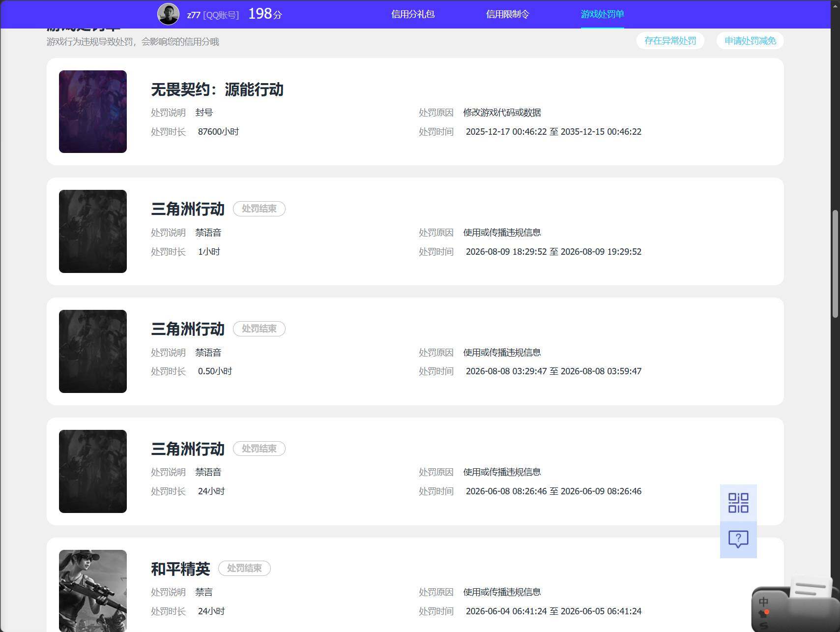The width and height of the screenshot is (840, 632).
Task: Click the user avatar in the header
Action: pos(168,14)
